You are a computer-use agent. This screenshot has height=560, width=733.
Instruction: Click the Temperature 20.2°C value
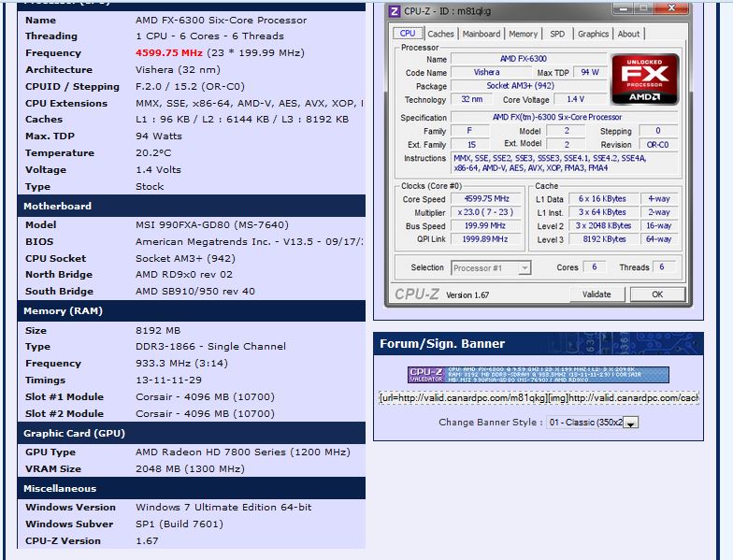pos(153,153)
